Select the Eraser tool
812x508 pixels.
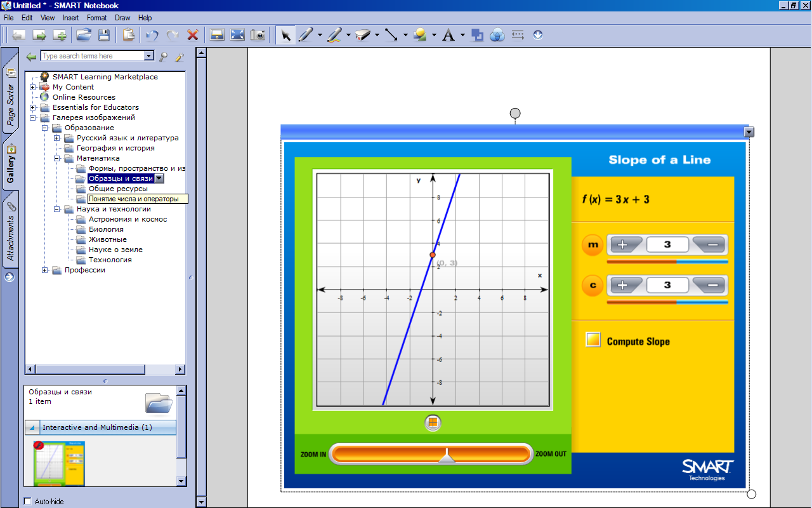[x=363, y=35]
